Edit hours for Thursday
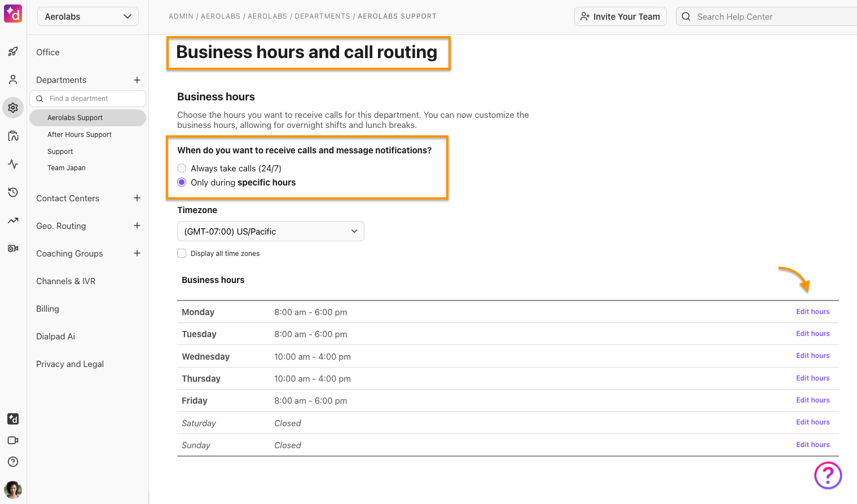This screenshot has height=504, width=857. [x=813, y=378]
